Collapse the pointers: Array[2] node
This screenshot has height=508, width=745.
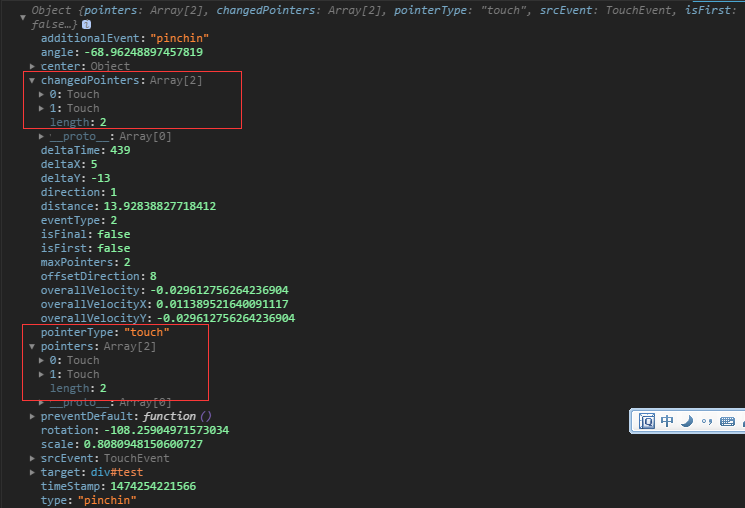(33, 346)
